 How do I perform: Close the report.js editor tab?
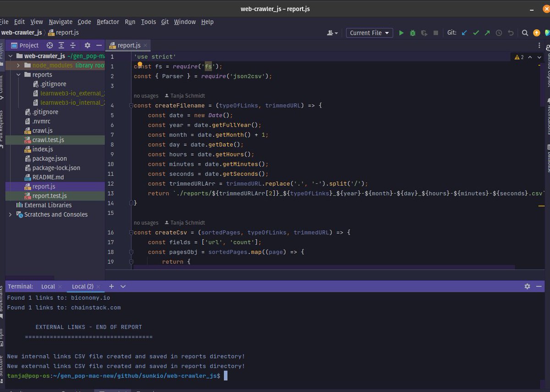(145, 45)
